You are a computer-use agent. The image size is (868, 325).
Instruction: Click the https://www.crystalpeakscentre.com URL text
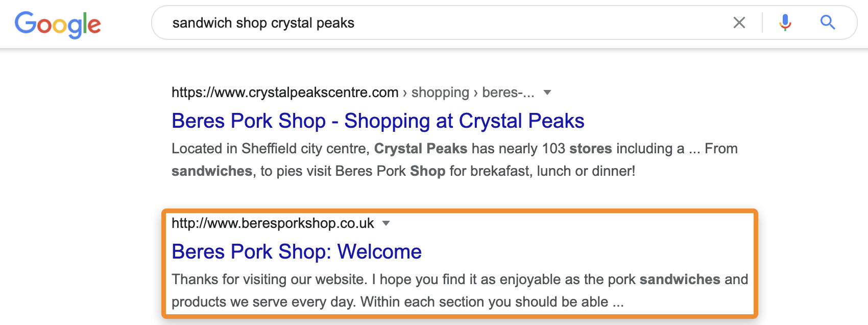click(285, 92)
